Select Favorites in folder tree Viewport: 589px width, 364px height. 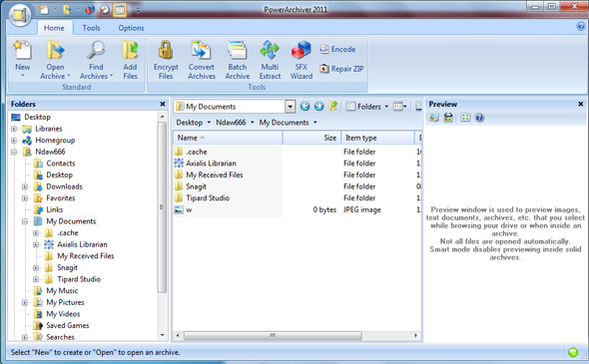pyautogui.click(x=61, y=198)
